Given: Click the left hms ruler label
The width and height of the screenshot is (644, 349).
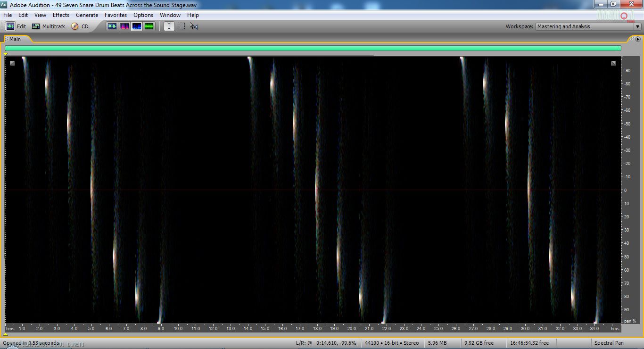Looking at the screenshot, I should point(10,329).
